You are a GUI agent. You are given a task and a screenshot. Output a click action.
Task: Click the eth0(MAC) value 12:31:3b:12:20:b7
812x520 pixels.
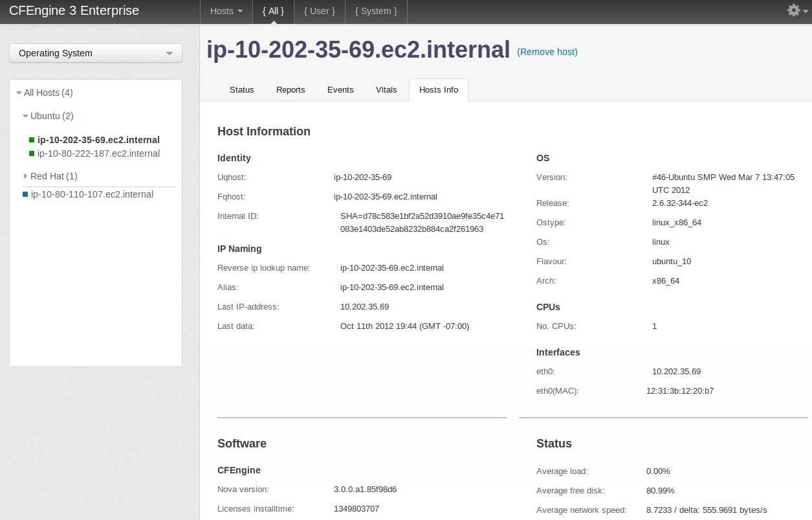680,391
